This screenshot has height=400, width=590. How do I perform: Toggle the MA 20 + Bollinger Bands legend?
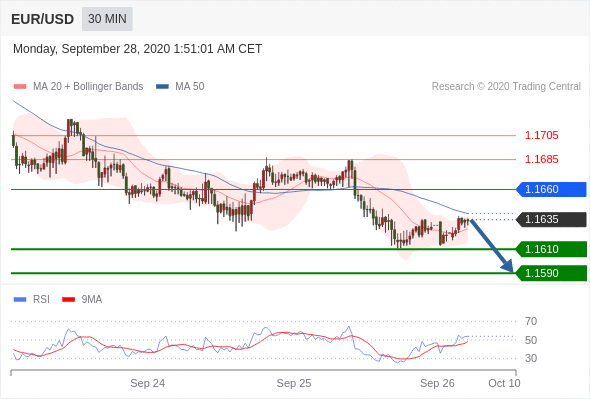[x=78, y=87]
